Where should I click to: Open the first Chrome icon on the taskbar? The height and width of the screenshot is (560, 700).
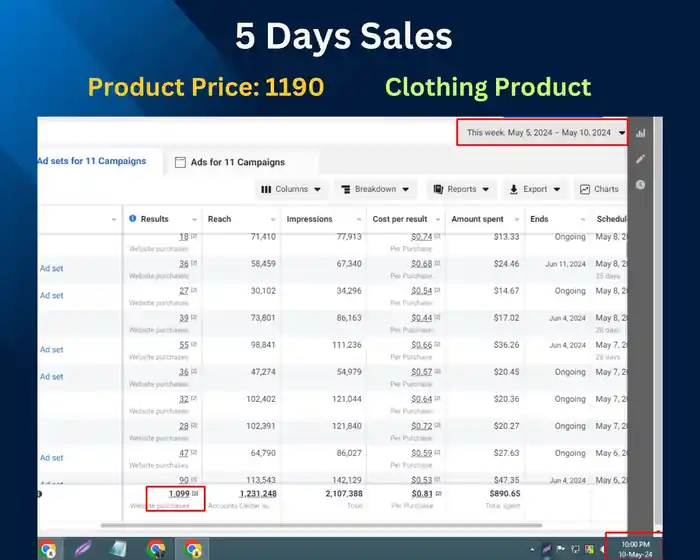pyautogui.click(x=48, y=549)
